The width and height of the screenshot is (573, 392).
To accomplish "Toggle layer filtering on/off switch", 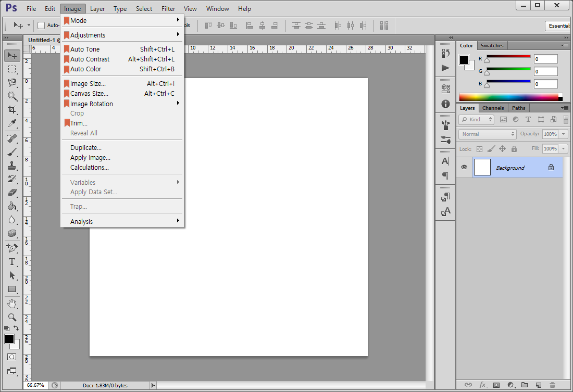I will (566, 119).
